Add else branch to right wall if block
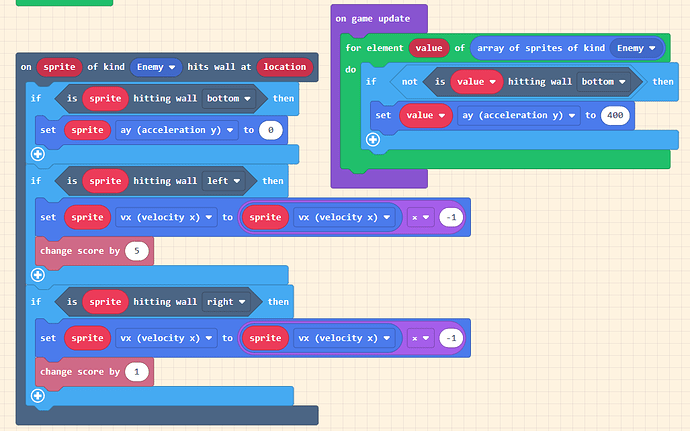Screen dimensions: 690x431 pos(38,396)
